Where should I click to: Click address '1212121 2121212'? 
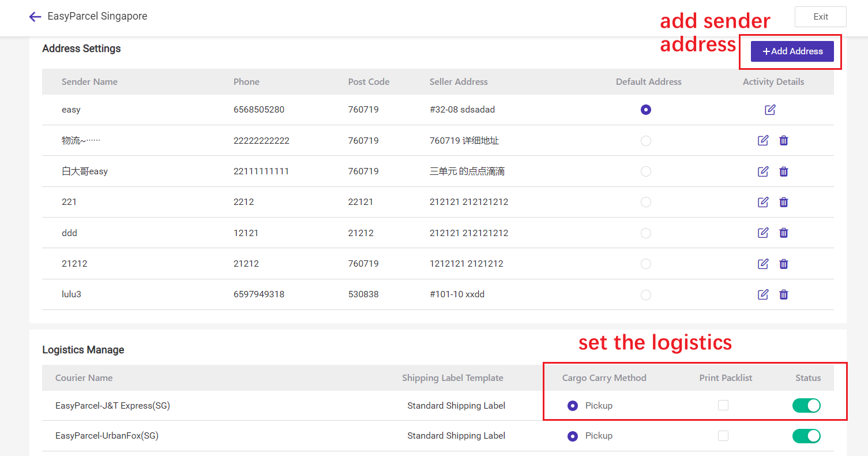(467, 264)
